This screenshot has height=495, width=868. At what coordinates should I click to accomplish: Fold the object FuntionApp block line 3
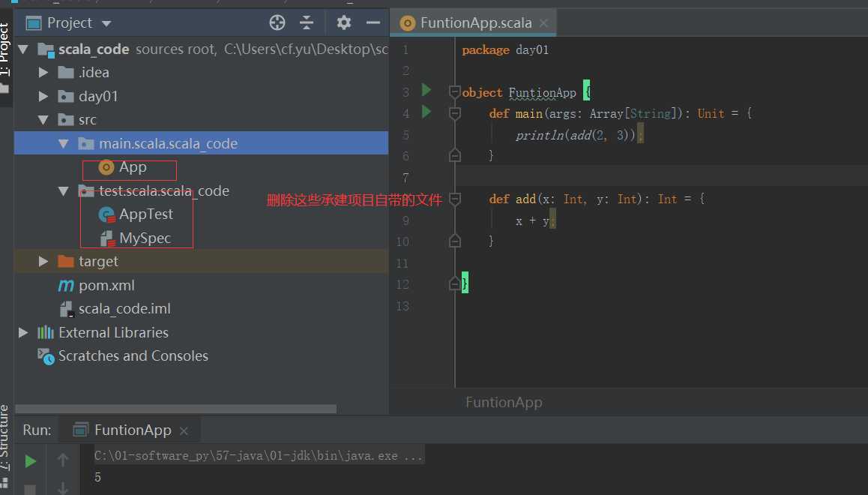[454, 92]
